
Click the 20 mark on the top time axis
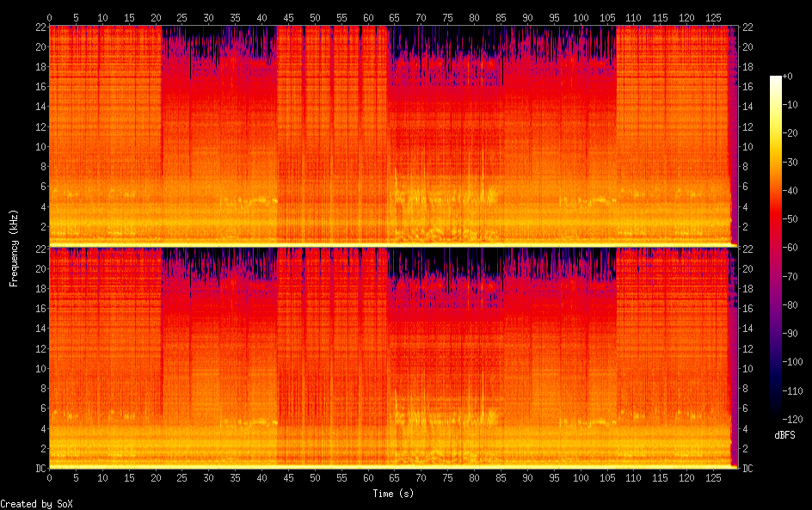(x=156, y=17)
